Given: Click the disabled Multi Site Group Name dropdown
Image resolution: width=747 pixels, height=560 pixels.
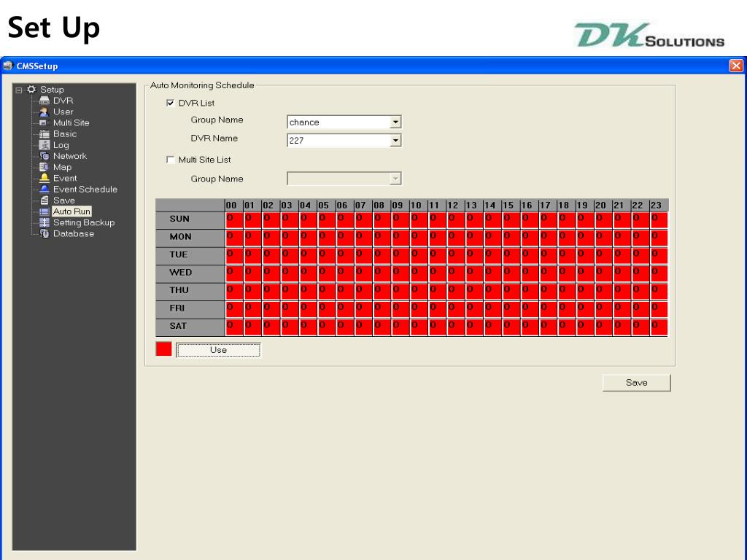Looking at the screenshot, I should [x=344, y=179].
